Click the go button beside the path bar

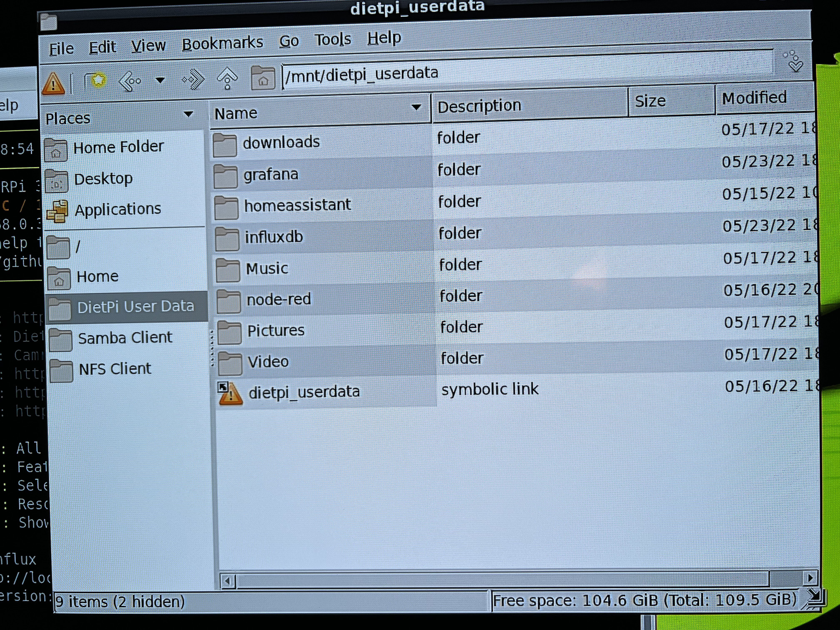point(793,61)
